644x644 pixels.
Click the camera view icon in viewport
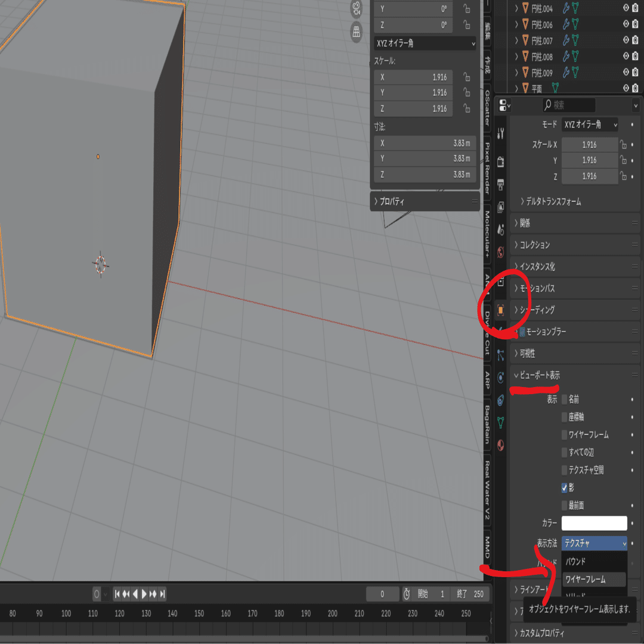click(356, 9)
